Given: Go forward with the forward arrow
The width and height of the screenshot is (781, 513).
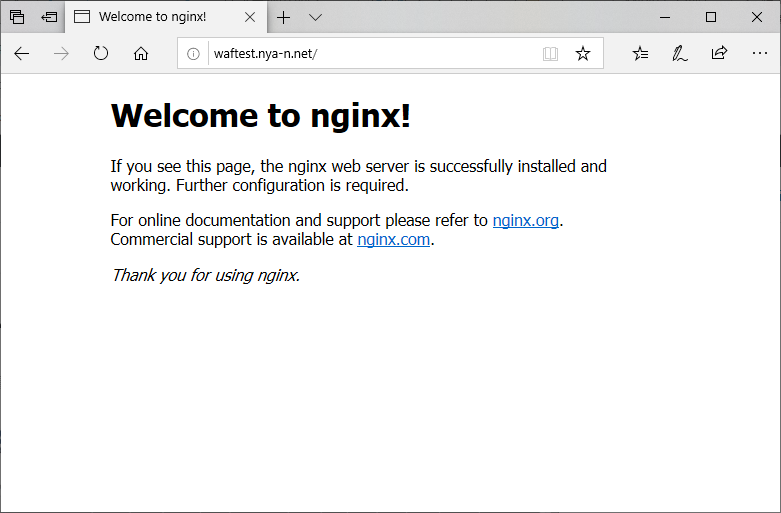Looking at the screenshot, I should [x=61, y=53].
